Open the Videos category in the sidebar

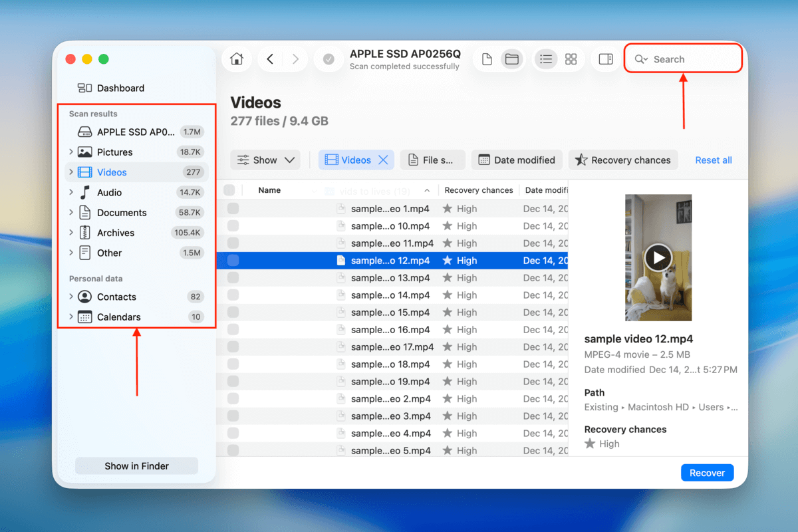(112, 172)
